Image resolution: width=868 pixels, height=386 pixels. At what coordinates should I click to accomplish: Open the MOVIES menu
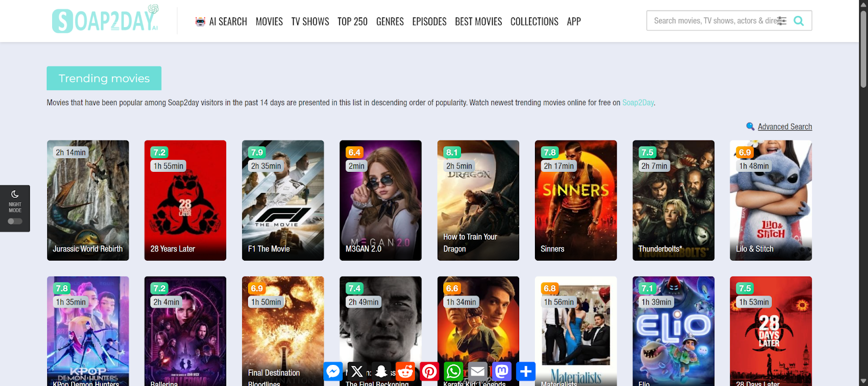pos(269,22)
